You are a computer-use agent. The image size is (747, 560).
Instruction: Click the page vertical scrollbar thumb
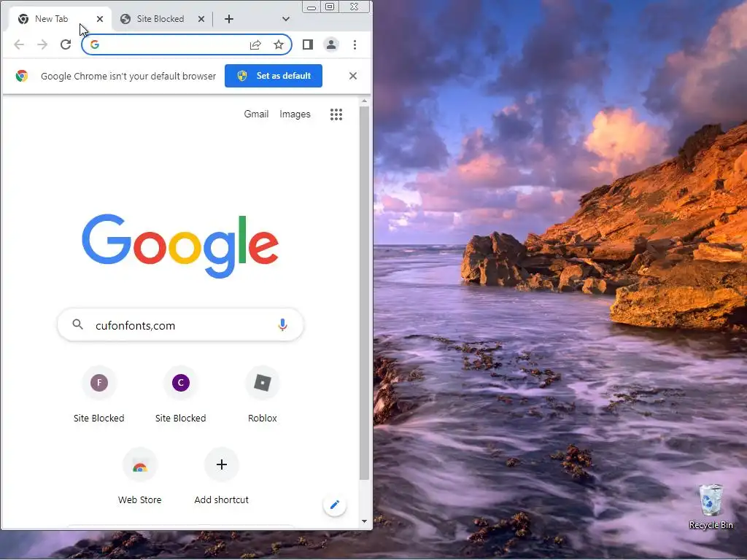click(365, 293)
